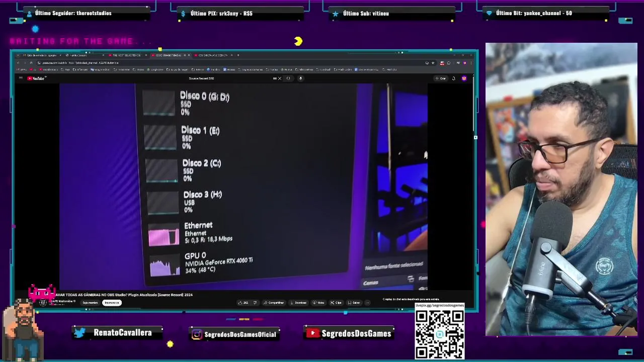Click the webcam feed of the streamer
The width and height of the screenshot is (644, 362).
pos(561,190)
